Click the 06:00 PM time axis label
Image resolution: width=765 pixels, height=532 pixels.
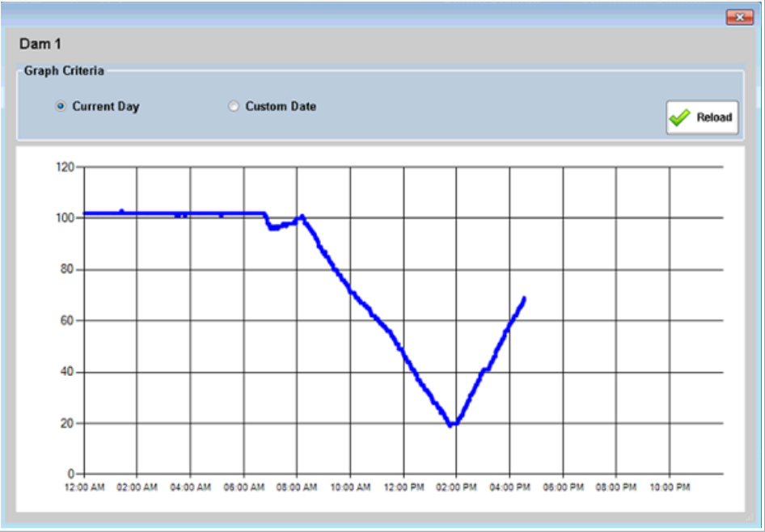(564, 488)
